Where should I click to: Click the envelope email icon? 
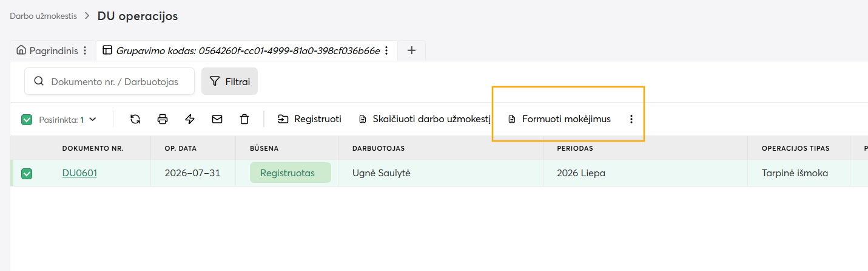tap(217, 119)
